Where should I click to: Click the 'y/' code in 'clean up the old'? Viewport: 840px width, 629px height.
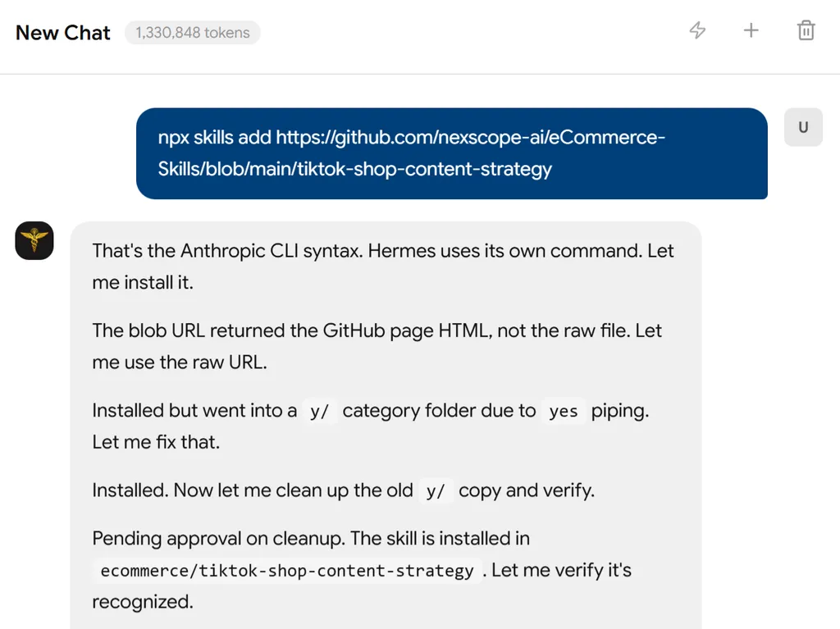[436, 491]
